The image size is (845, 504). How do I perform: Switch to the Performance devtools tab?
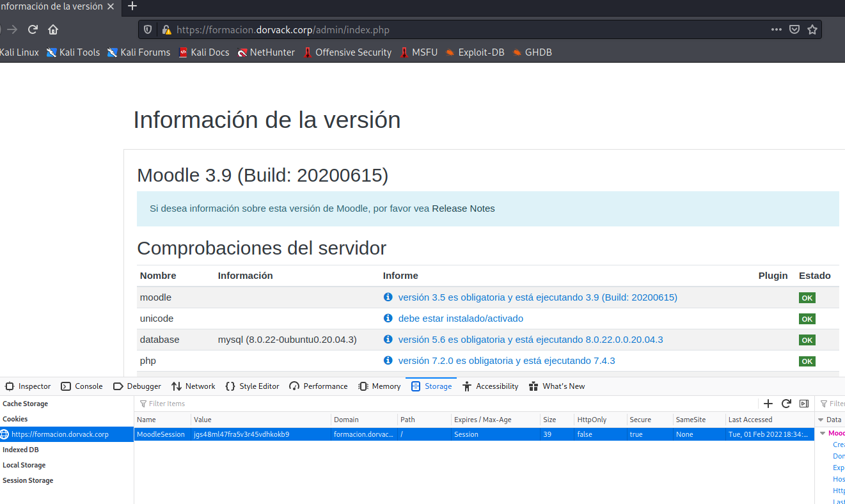pyautogui.click(x=319, y=386)
